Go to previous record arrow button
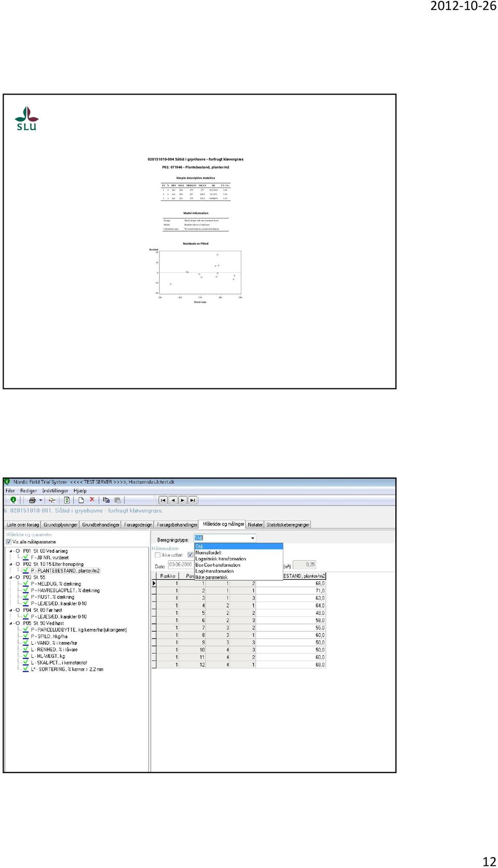This screenshot has height=868, width=498. point(173,500)
